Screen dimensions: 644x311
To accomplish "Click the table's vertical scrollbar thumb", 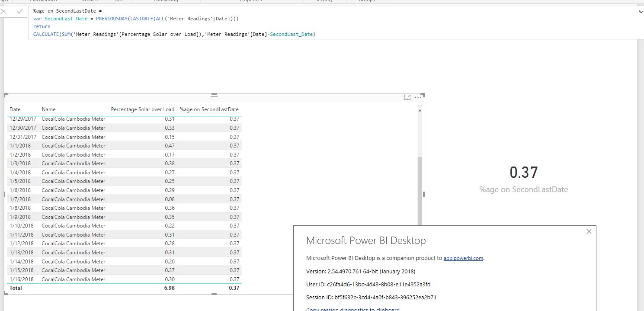I will tap(419, 190).
